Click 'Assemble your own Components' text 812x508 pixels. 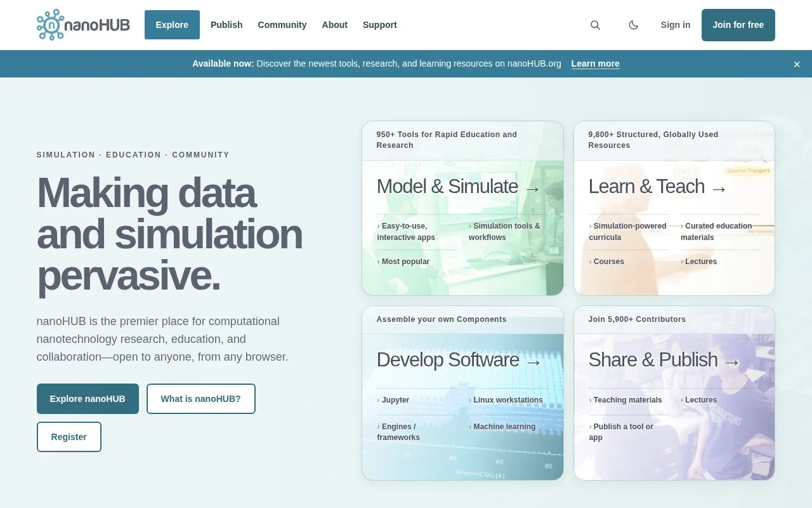coord(442,319)
